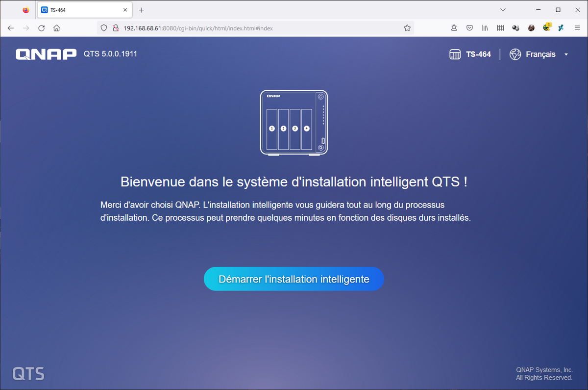
Task: Open the Firefox application menu
Action: 577,28
